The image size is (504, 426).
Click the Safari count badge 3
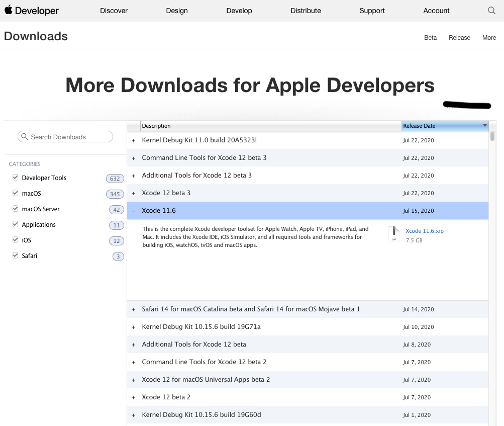118,257
